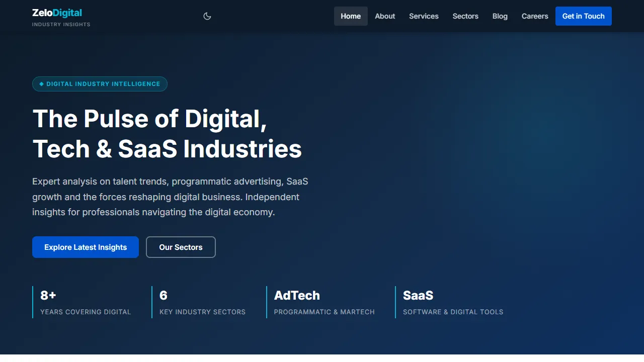644x362 pixels.
Task: Open the Blog page
Action: click(500, 16)
